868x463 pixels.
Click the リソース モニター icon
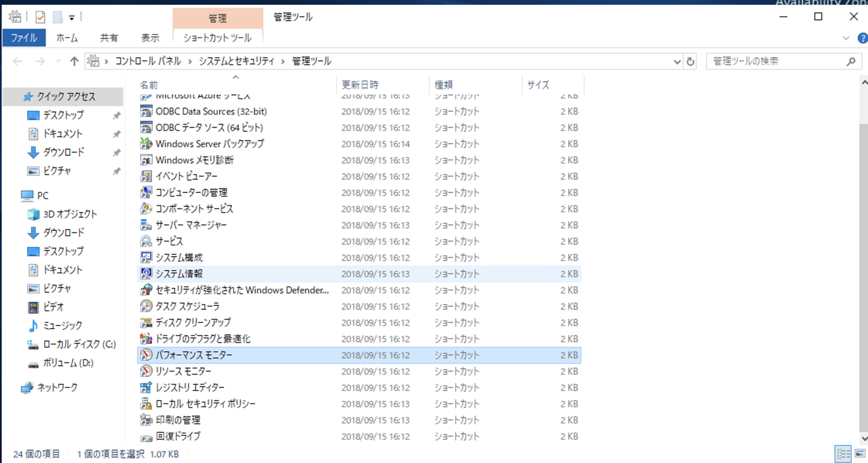coord(146,372)
